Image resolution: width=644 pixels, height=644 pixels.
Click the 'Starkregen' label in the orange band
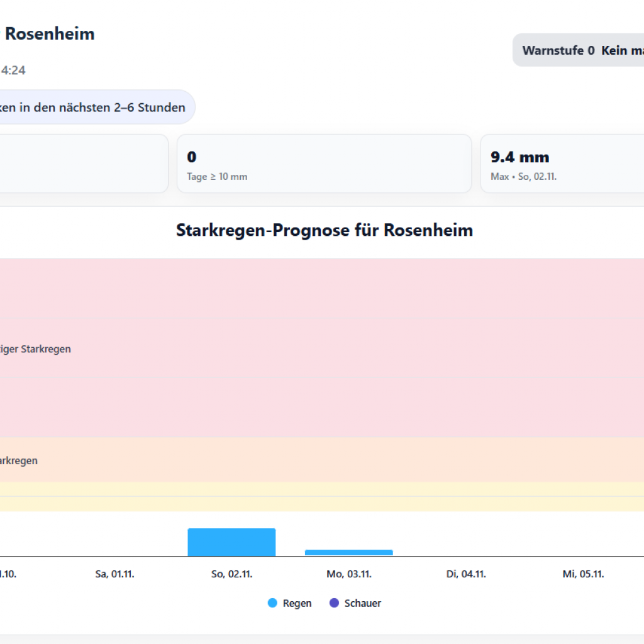tap(19, 460)
